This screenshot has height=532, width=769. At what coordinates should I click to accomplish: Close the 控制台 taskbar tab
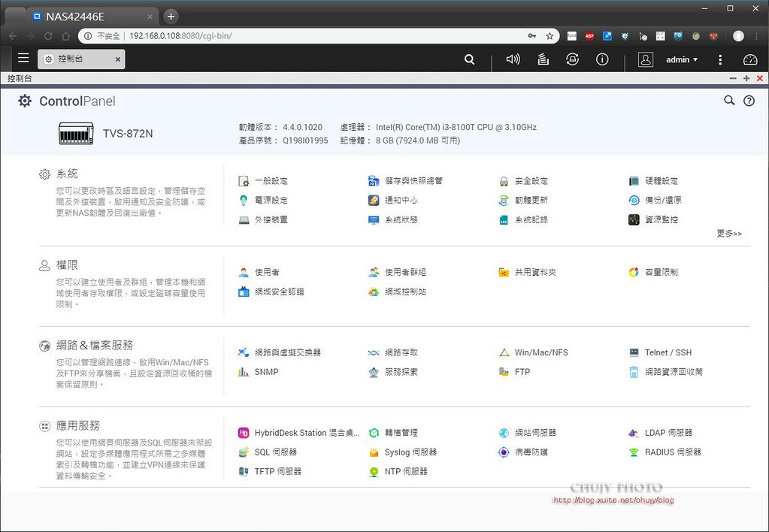118,59
